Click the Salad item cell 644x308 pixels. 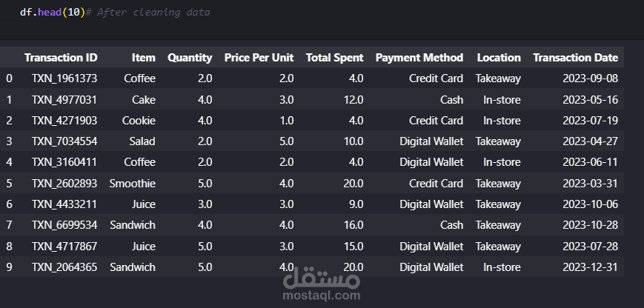[140, 141]
